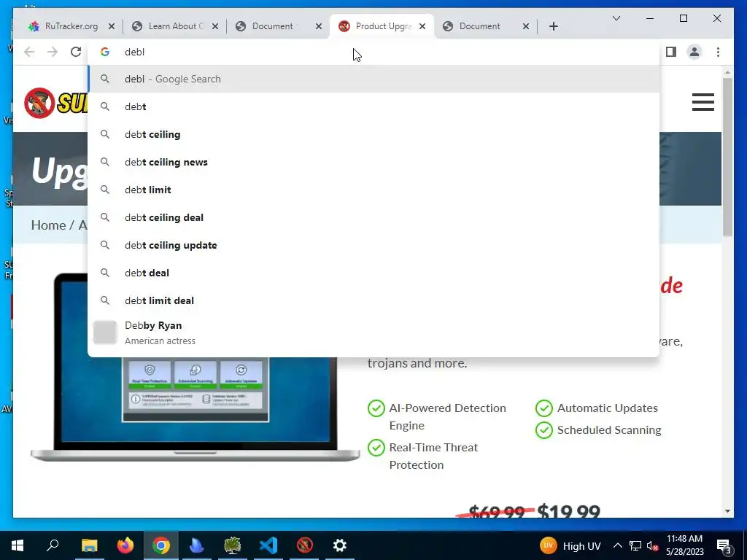Open the notification center
747x560 pixels.
724,545
